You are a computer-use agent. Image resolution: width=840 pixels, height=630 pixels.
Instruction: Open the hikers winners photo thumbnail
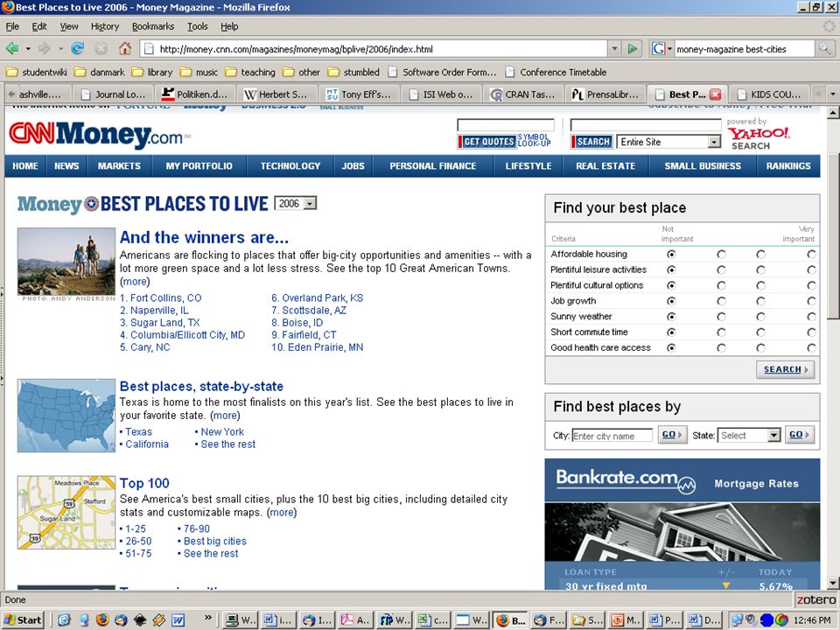pyautogui.click(x=66, y=262)
